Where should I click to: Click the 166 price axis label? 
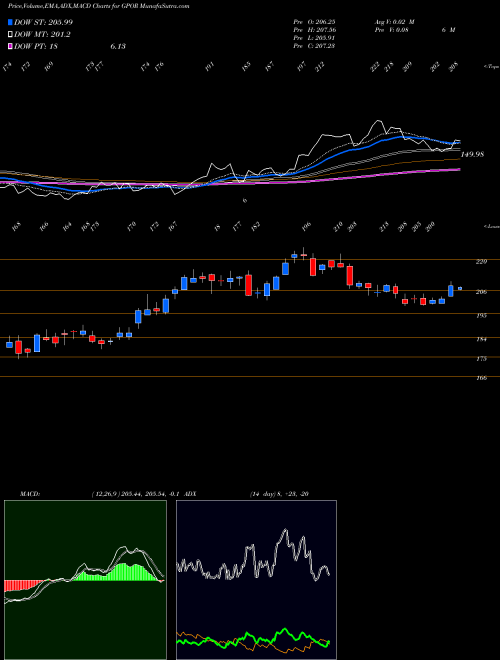tap(481, 378)
